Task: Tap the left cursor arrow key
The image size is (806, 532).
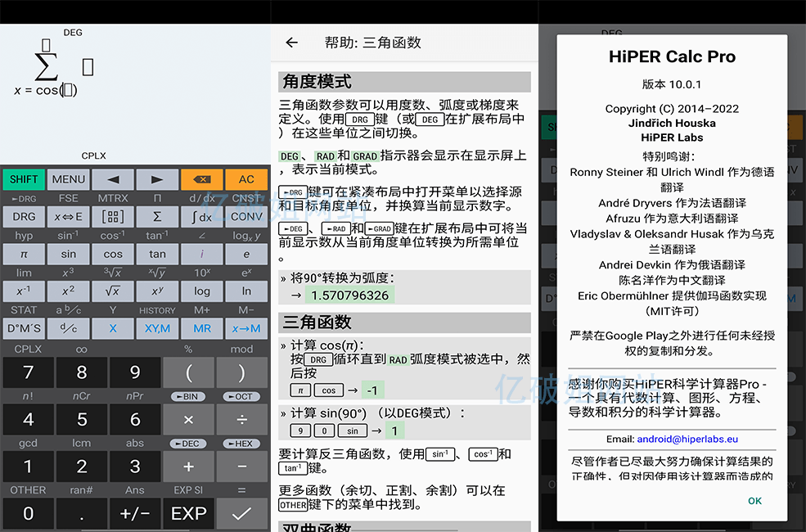Action: click(x=113, y=179)
